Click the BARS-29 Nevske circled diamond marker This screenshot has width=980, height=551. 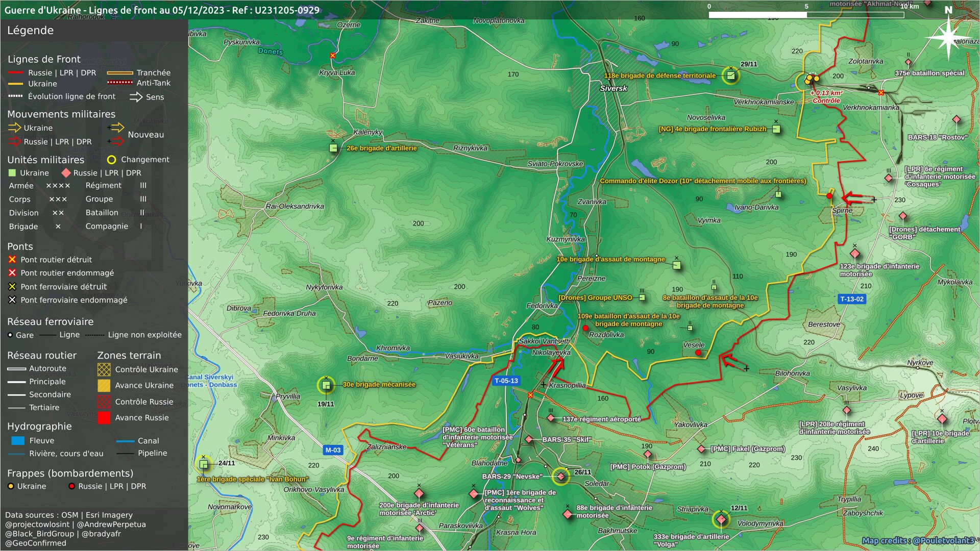(x=560, y=477)
